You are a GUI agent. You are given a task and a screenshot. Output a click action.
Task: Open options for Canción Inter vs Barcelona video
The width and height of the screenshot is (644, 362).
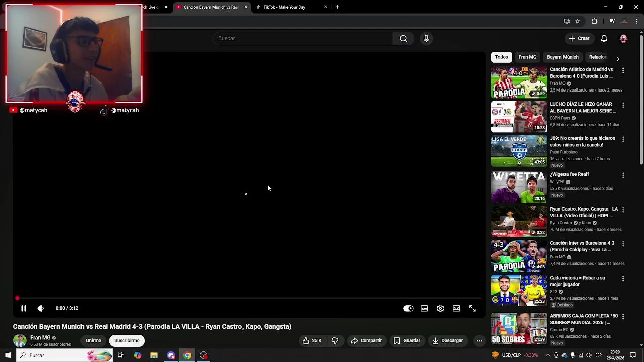tap(623, 244)
